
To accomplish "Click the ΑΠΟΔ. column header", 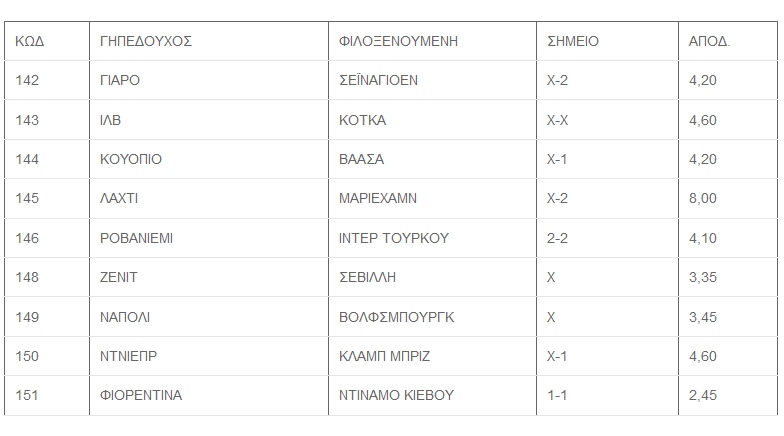I will [710, 42].
